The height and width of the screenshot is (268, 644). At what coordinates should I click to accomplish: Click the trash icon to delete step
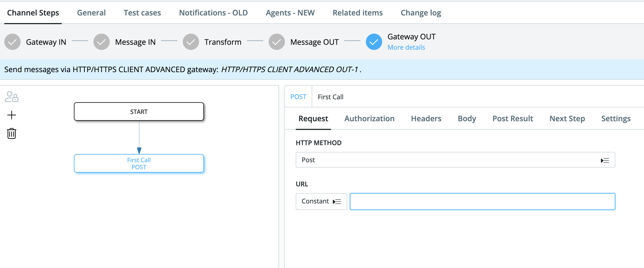[x=12, y=133]
